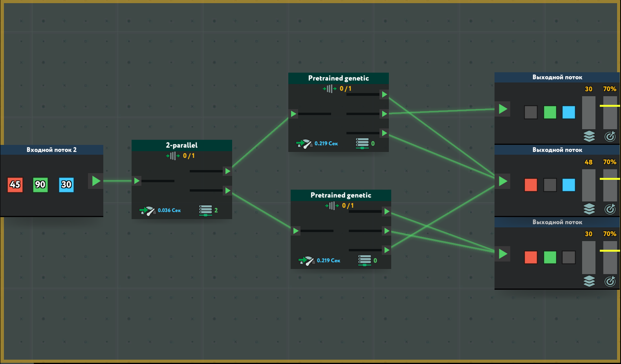The image size is (621, 364).
Task: Click the target icon in the middle Выходной поток
Action: [610, 209]
